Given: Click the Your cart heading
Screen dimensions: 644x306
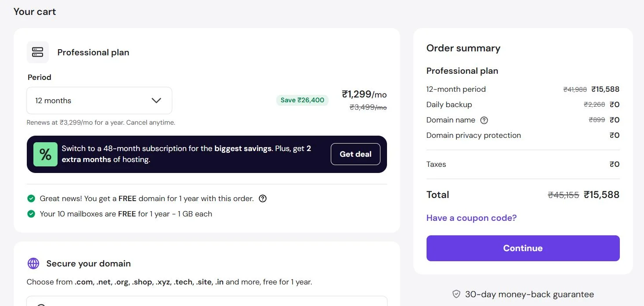Looking at the screenshot, I should pos(35,11).
